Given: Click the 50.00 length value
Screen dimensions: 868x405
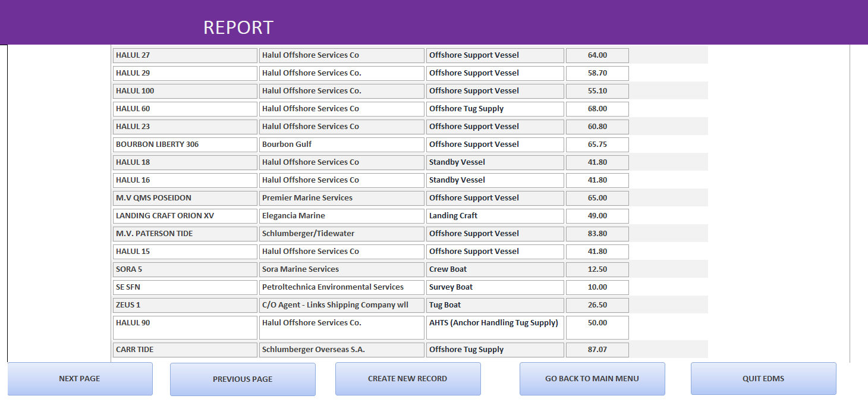Looking at the screenshot, I should click(597, 328).
